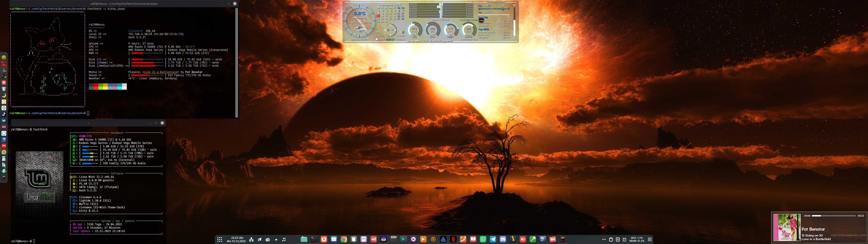Open Discord from the panel
868x244 pixels.
[x=503, y=239]
